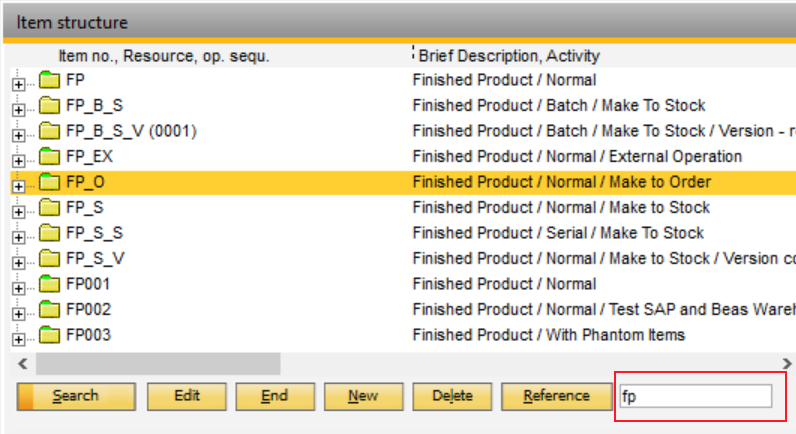Image resolution: width=796 pixels, height=434 pixels.
Task: Focus the search text field containing 'fp'
Action: pos(696,396)
